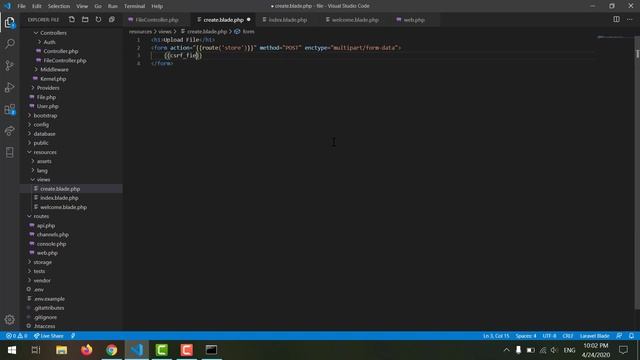Screen dimensions: 640x360
Task: Open FileController.php in file tree
Action: tap(64, 60)
